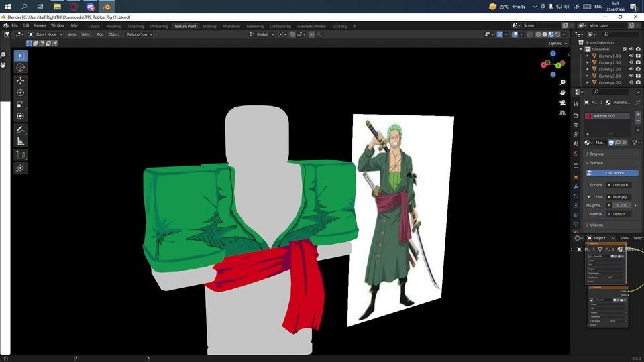Toggle the Collection viewport visibility eye
This screenshot has height=362, width=644.
coord(631,49)
